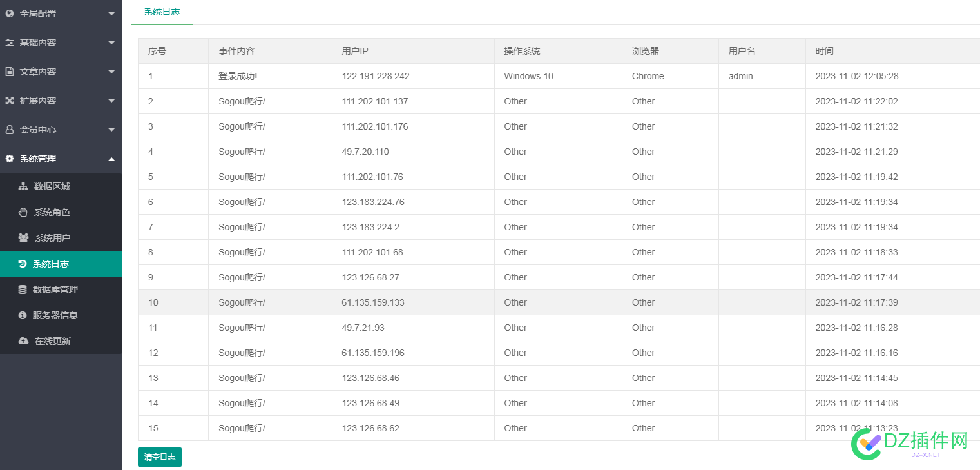
Task: Open 服务器信息 in the sidebar
Action: point(61,315)
